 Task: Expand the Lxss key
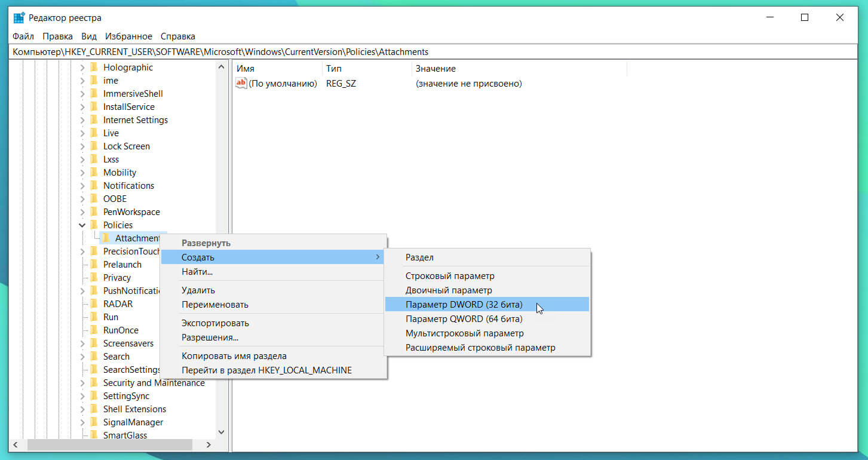pyautogui.click(x=82, y=160)
